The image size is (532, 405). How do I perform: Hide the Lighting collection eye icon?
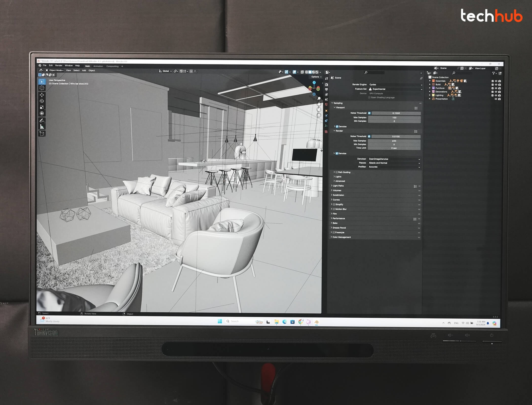click(x=496, y=95)
